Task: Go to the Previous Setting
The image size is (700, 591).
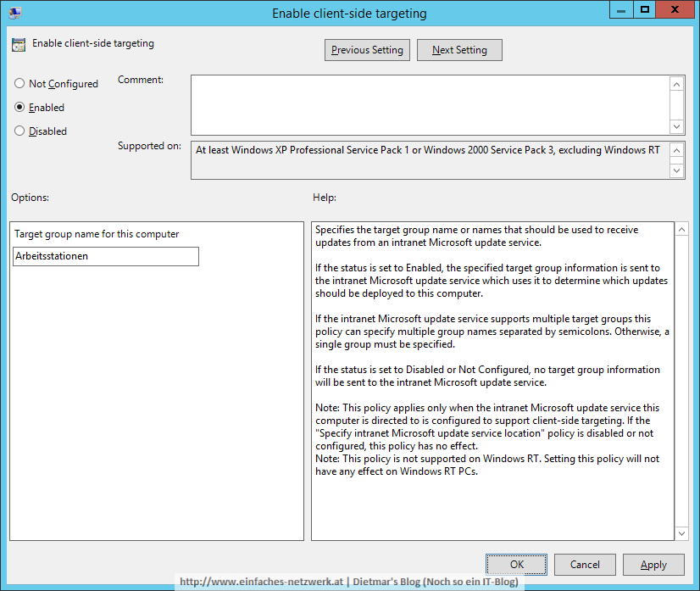Action: (367, 50)
